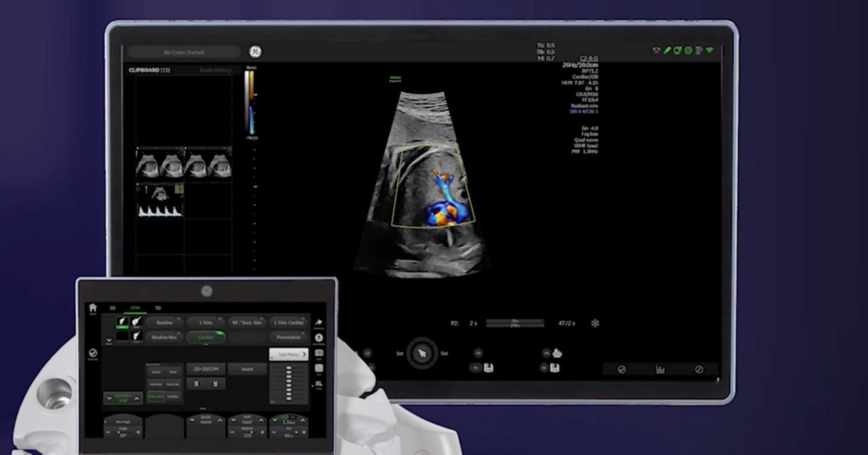Toggle the Invert color map button
This screenshot has height=455, width=868.
coord(247,369)
